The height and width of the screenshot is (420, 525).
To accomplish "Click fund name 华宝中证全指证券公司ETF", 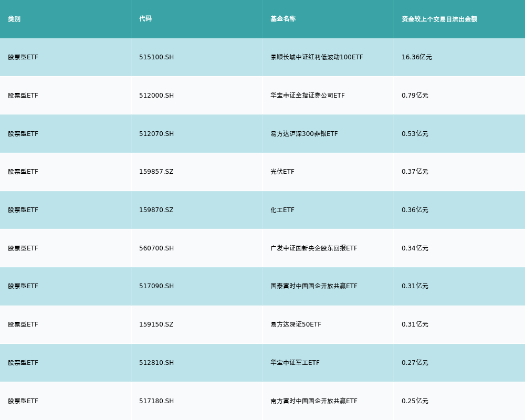I will [x=307, y=96].
